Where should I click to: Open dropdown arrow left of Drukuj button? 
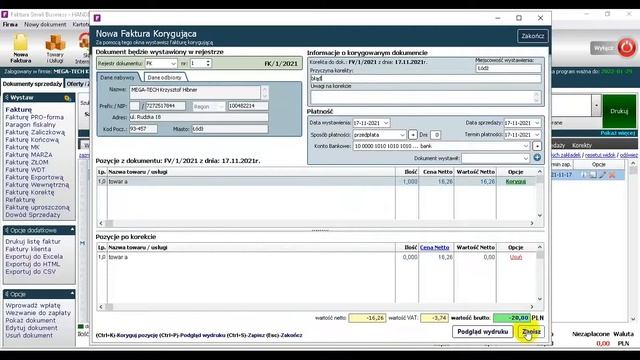596,105
